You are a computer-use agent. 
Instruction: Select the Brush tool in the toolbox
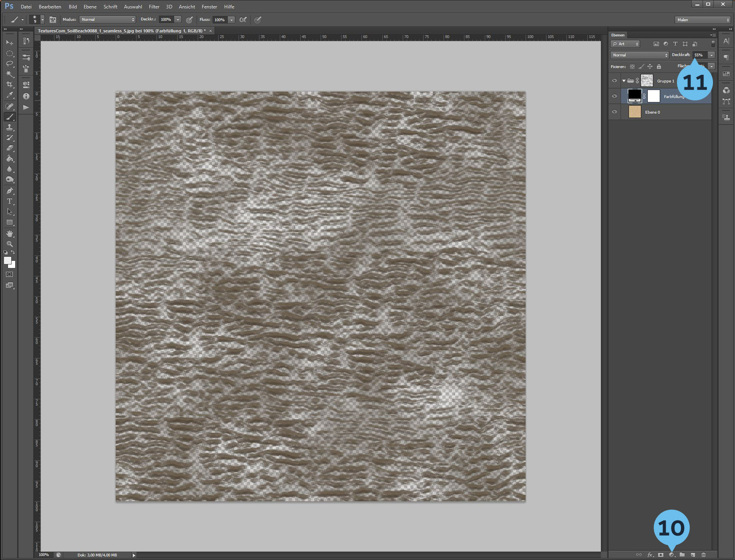pos(10,117)
